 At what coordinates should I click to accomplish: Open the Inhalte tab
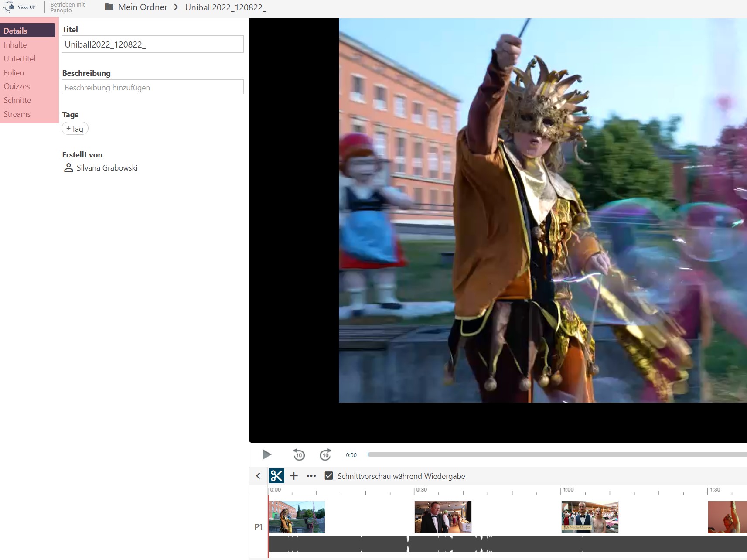click(15, 45)
